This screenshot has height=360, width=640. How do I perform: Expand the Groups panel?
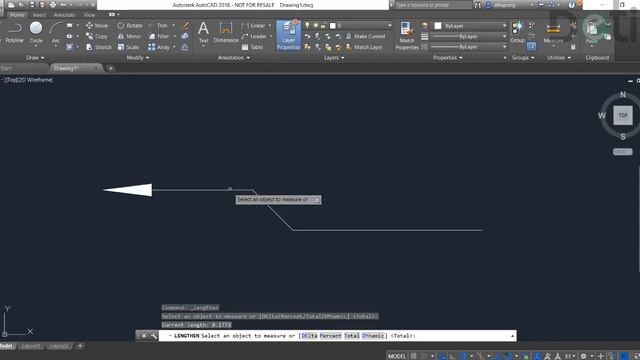[x=523, y=58]
